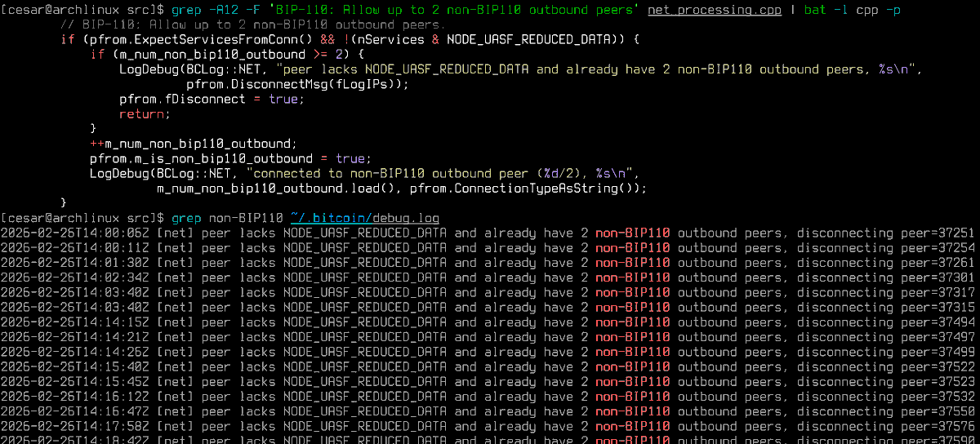Click 'peer=37494' in the log
The image size is (980, 444).
pyautogui.click(x=938, y=322)
